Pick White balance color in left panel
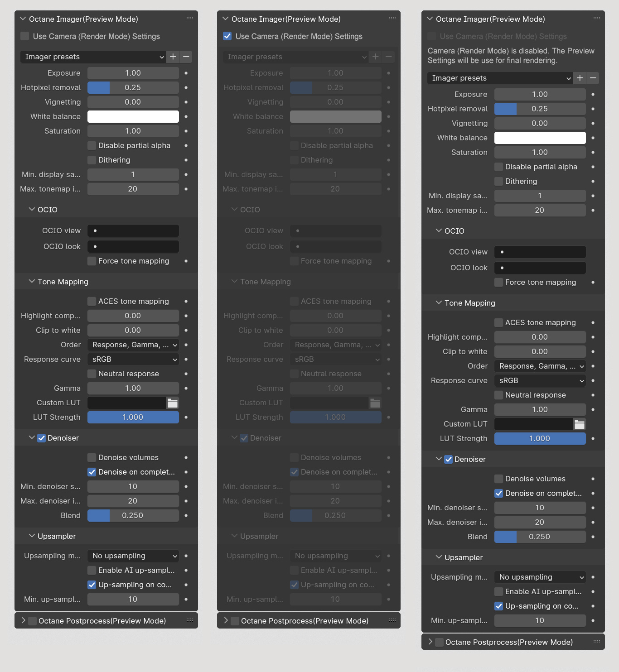619x672 pixels. pos(133,116)
